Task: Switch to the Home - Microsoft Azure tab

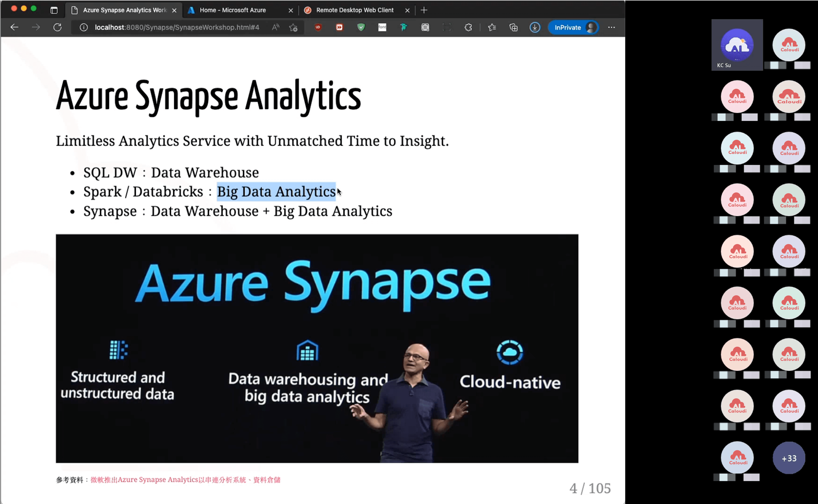Action: (x=232, y=10)
